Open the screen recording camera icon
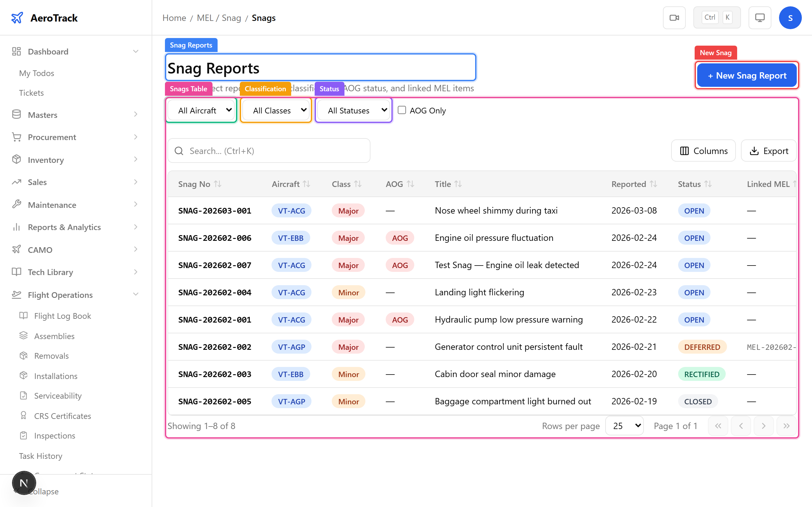812x507 pixels. pyautogui.click(x=674, y=17)
